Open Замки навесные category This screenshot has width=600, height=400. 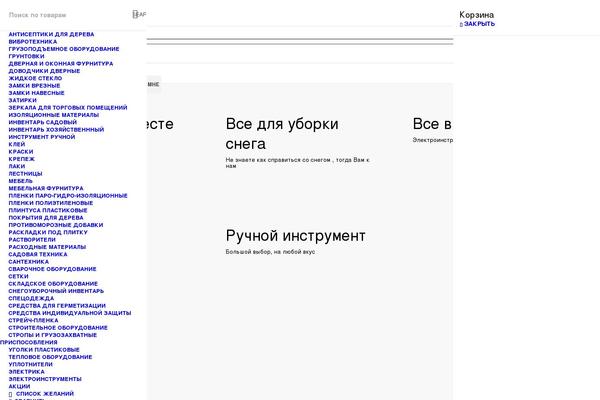tap(36, 93)
